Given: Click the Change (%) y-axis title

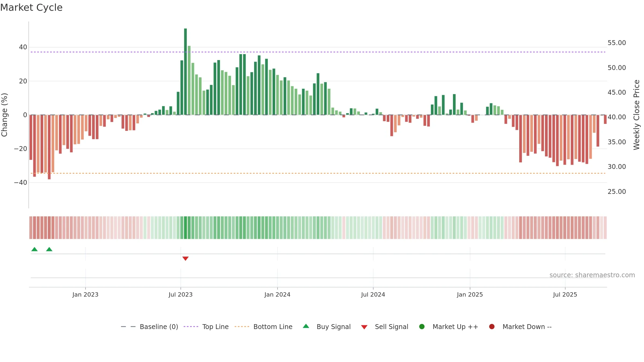Looking at the screenshot, I should click(4, 115).
